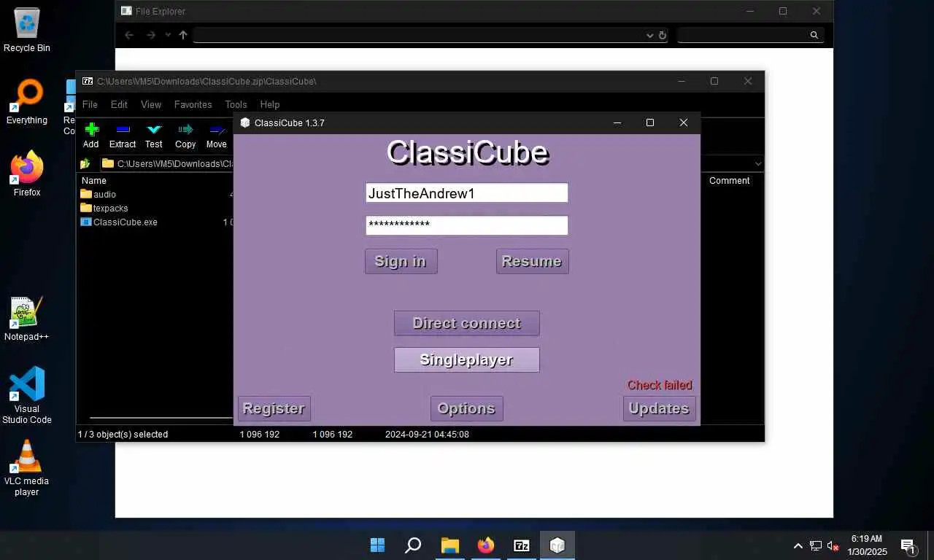
Task: Select the Visual Studio Code desktop shortcut
Action: [27, 395]
